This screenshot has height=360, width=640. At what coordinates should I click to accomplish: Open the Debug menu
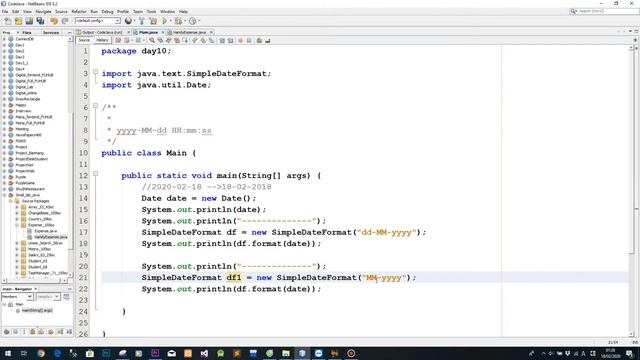point(107,11)
